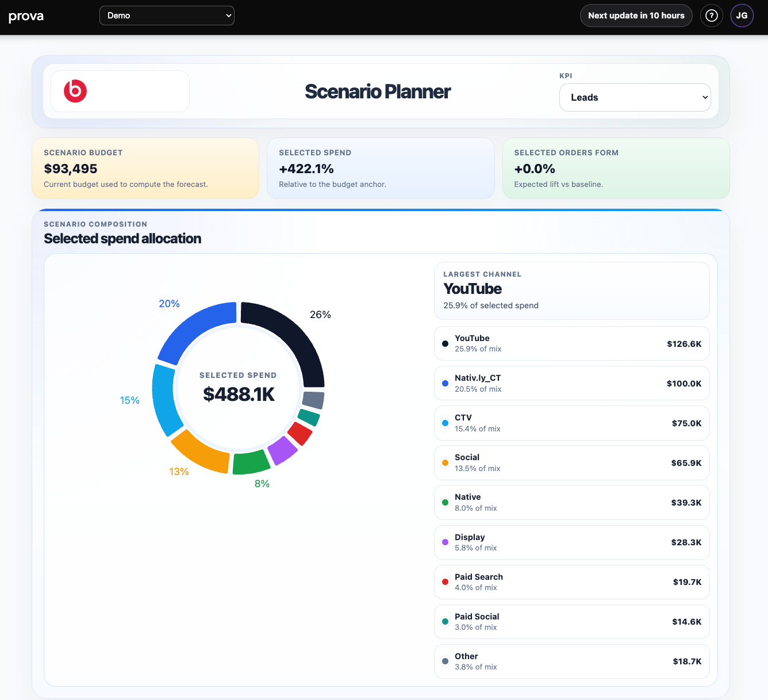
Task: Select the Nativ.ly_CT channel row
Action: point(572,383)
